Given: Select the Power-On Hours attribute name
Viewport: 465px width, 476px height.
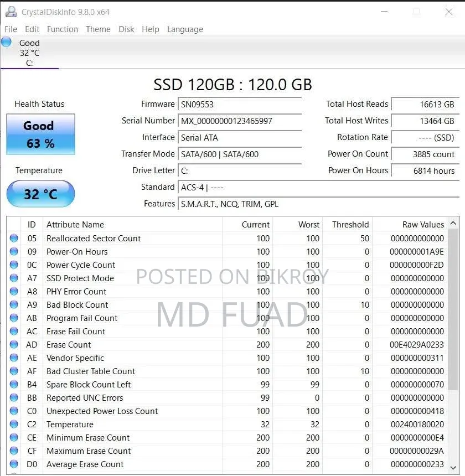Looking at the screenshot, I should tap(77, 252).
